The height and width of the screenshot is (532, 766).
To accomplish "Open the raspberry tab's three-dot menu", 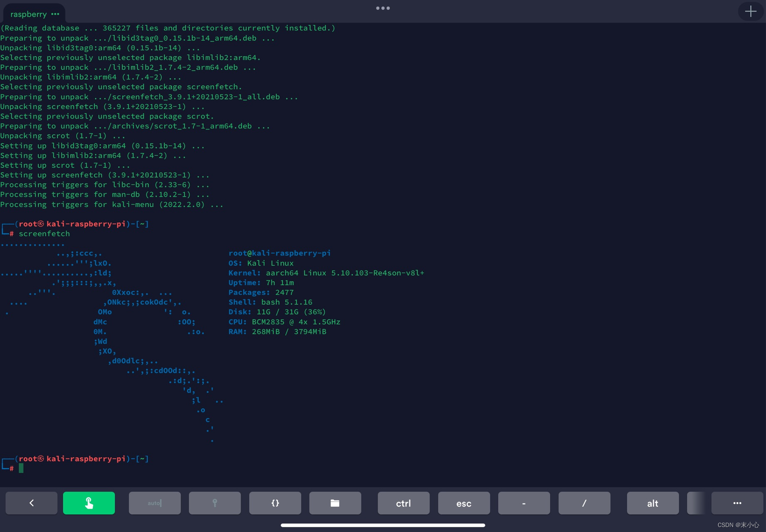I will (x=55, y=14).
